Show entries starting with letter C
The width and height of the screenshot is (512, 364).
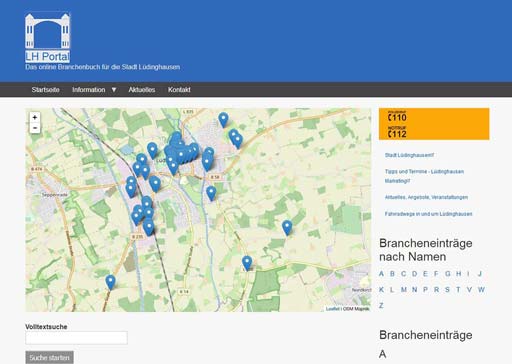point(403,274)
